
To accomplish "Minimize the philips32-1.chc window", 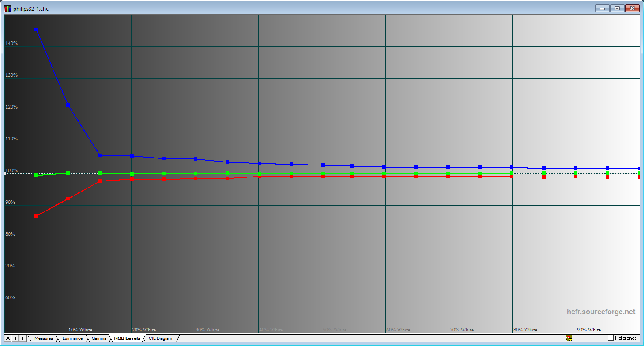I will 603,8.
